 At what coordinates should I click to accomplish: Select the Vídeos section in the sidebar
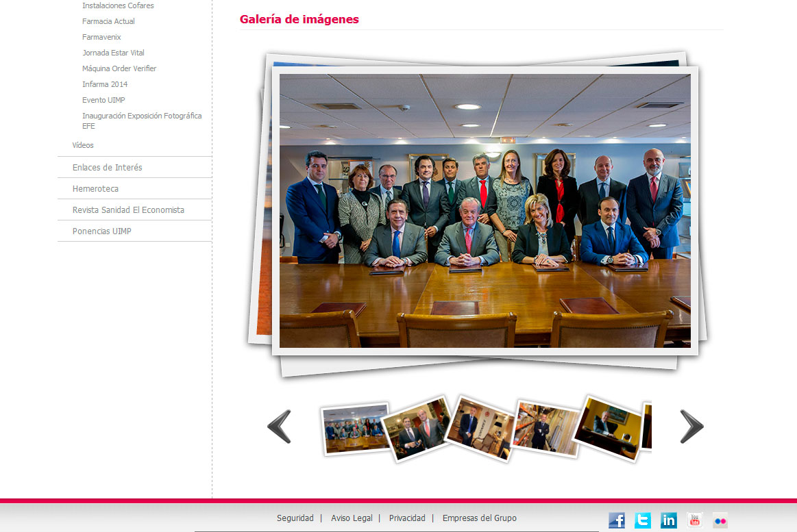(x=82, y=145)
